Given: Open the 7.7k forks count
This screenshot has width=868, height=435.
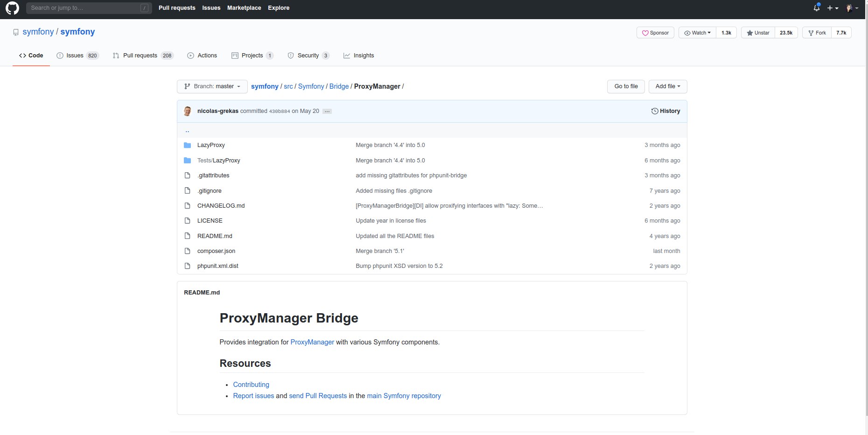Looking at the screenshot, I should tap(841, 33).
